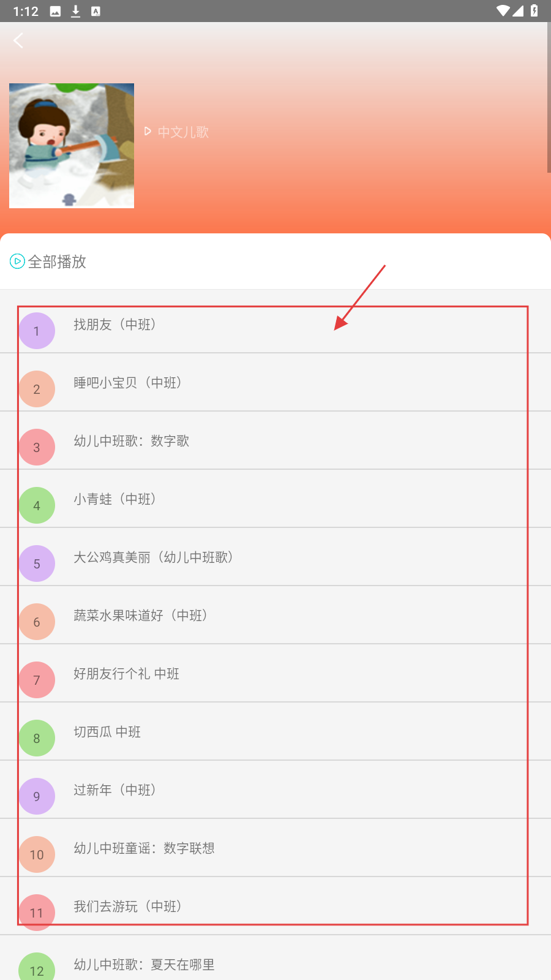This screenshot has height=980, width=551.
Task: Tap the purple number 5 circle
Action: 37,563
